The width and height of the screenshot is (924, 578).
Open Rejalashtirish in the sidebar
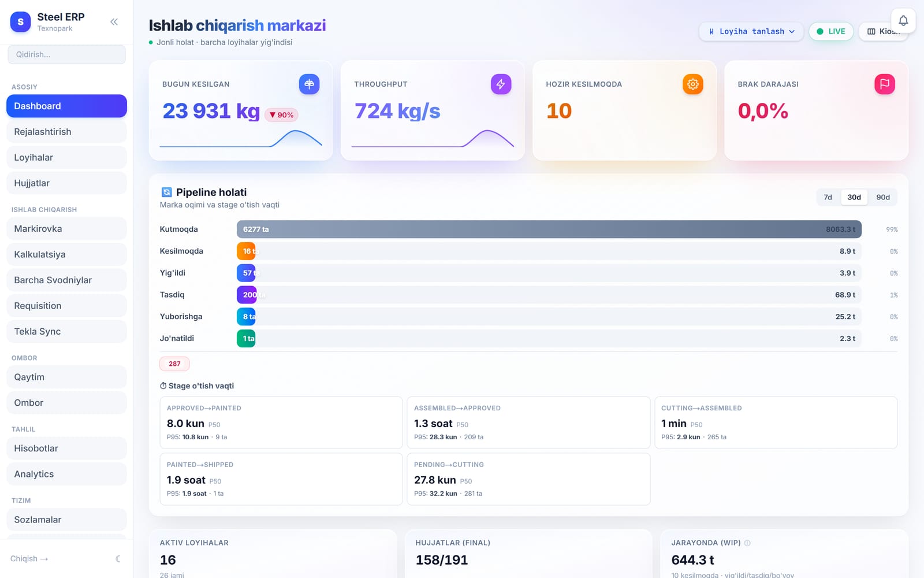[66, 132]
